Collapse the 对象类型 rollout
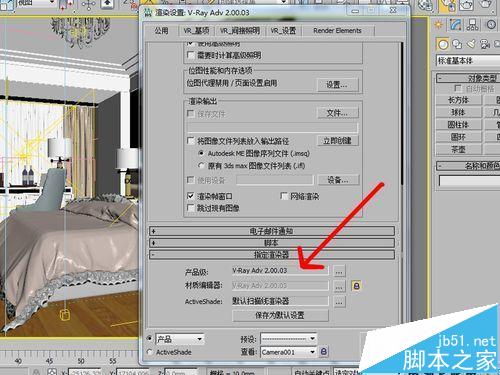The height and width of the screenshot is (375, 500). click(x=468, y=78)
